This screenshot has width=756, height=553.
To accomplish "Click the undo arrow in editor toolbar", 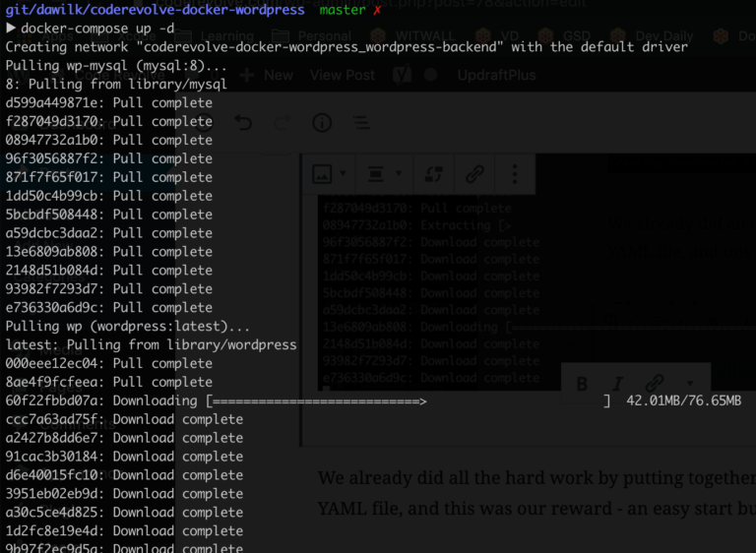I will tap(243, 122).
